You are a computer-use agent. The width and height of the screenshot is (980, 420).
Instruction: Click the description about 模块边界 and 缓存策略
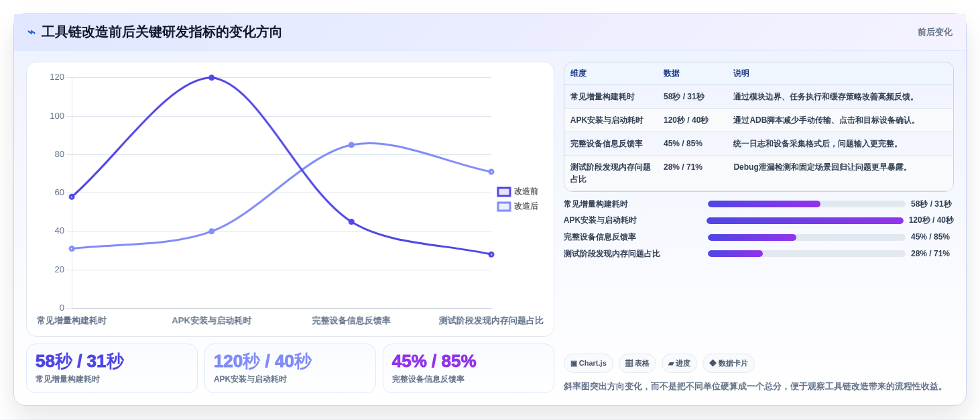point(825,97)
